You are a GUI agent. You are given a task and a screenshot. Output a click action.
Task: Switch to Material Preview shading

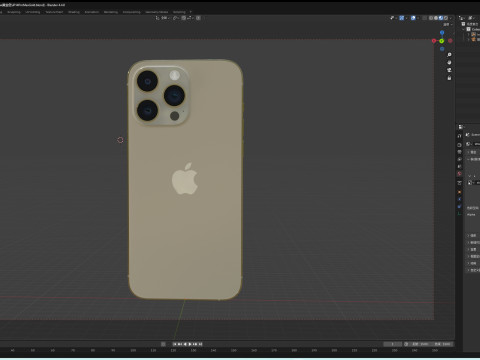[x=441, y=18]
